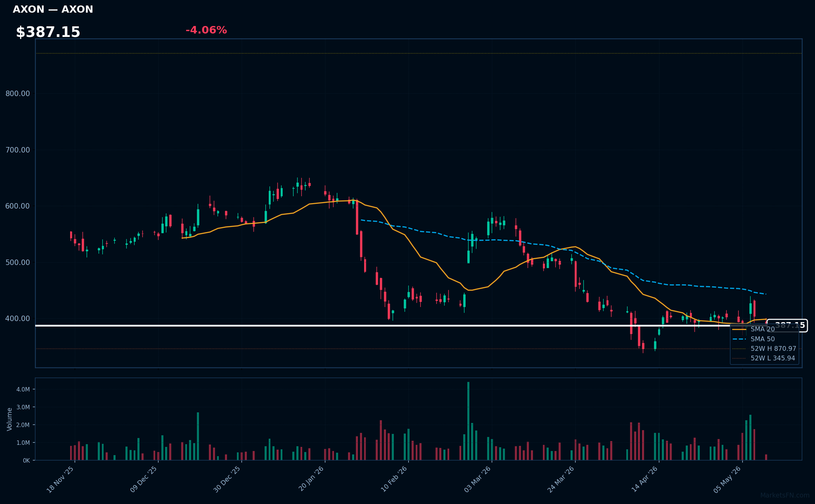Image resolution: width=815 pixels, height=504 pixels.
Task: Click the 400.00 price axis label
Action: click(18, 319)
